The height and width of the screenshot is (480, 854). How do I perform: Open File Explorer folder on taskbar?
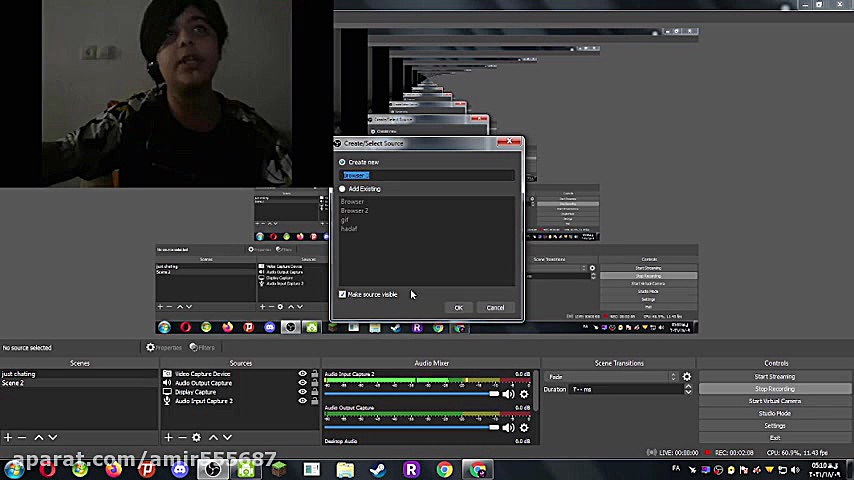click(345, 469)
